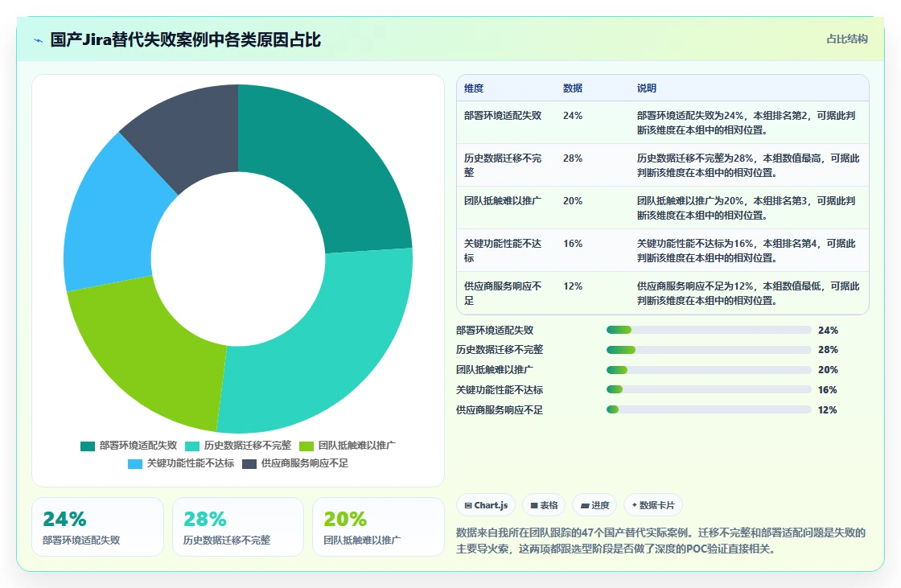
Task: Click the 团队抵触难以推广 progress bar
Action: pos(709,369)
